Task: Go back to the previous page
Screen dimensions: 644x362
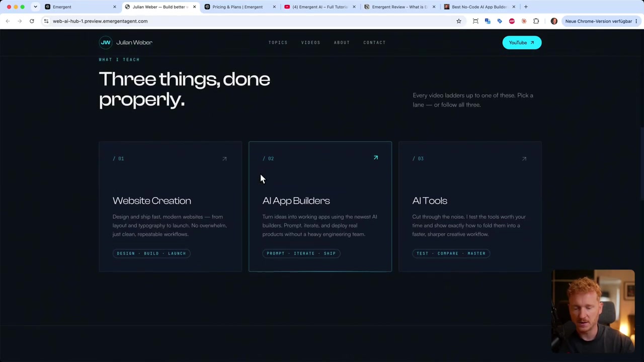Action: pyautogui.click(x=8, y=21)
